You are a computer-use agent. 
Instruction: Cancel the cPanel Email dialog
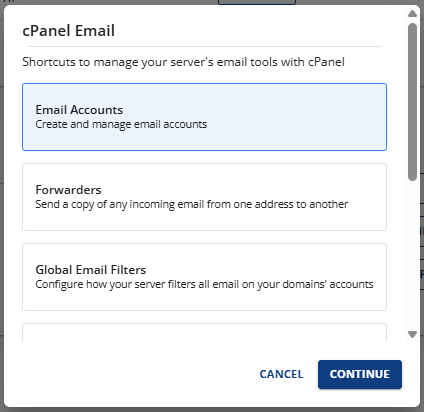(x=281, y=374)
